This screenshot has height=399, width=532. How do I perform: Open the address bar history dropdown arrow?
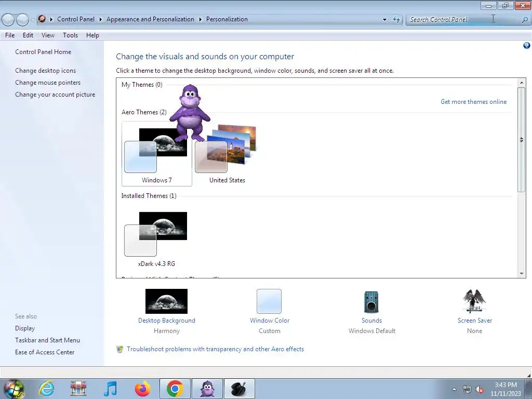[384, 20]
